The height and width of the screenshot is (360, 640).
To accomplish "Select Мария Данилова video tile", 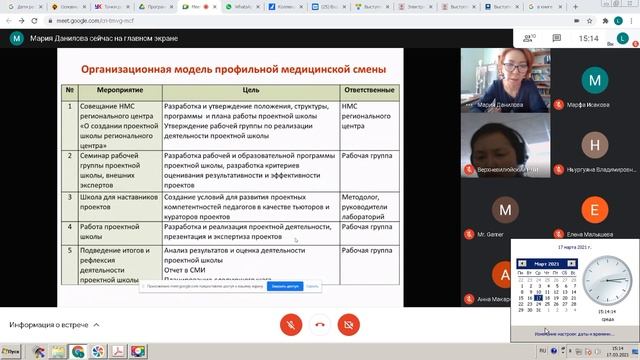I will pos(505,80).
